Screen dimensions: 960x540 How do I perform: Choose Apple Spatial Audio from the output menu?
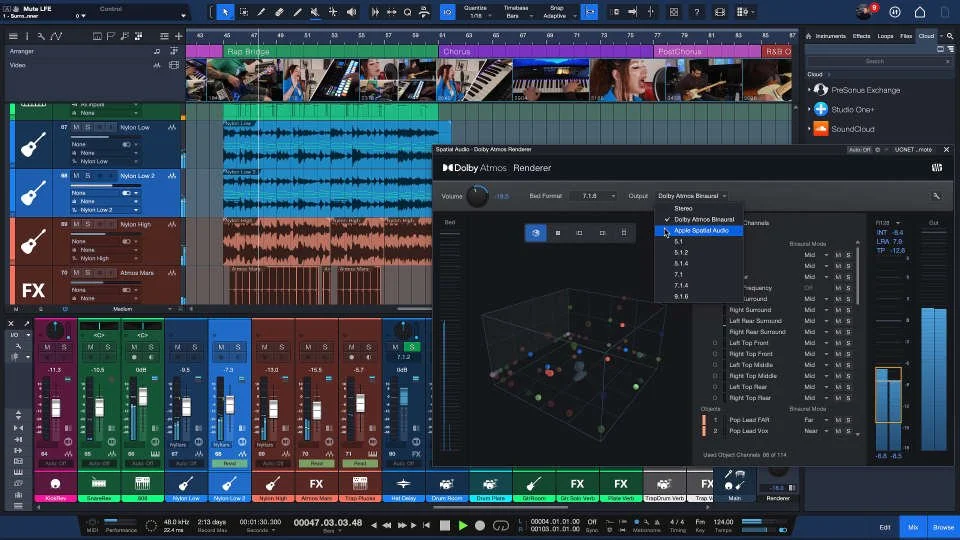tap(701, 231)
